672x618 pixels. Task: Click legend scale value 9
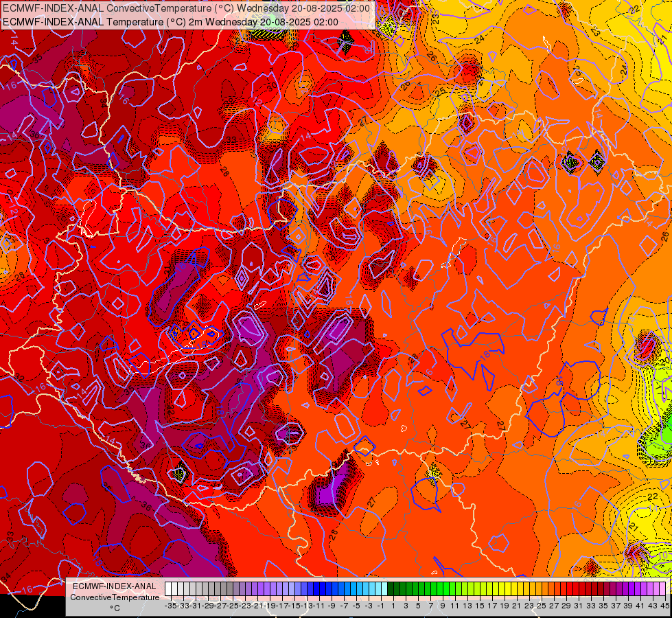point(443,606)
